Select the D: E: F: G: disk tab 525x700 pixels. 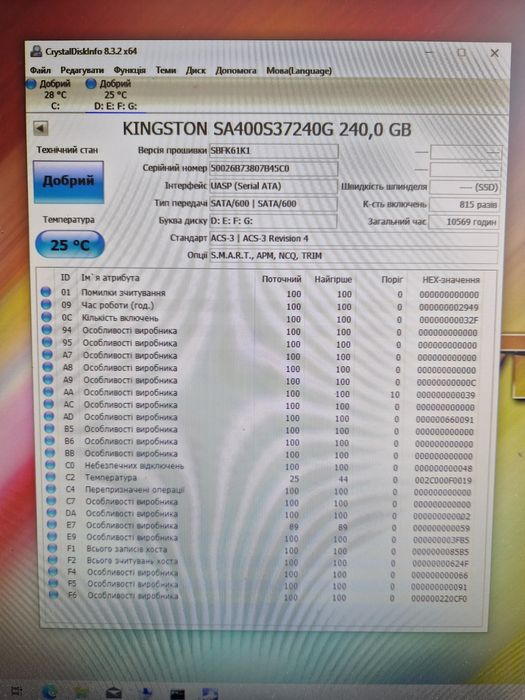point(115,95)
